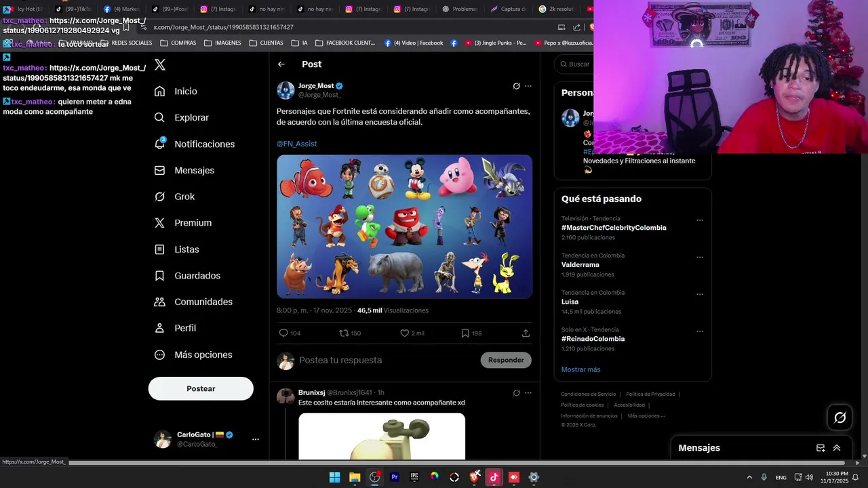
Task: Click Grok icon on Jorge_Most post
Action: 516,86
